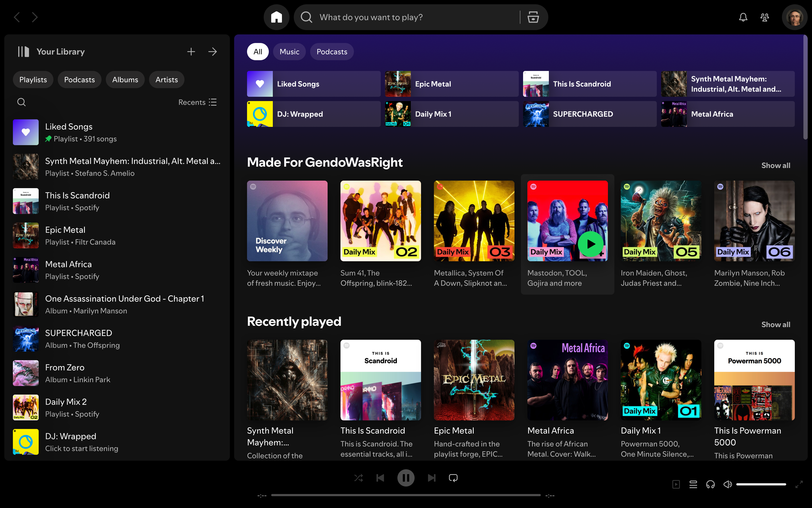812x508 pixels.
Task: Open the This Is Scandroid shortcut tile
Action: click(590, 84)
